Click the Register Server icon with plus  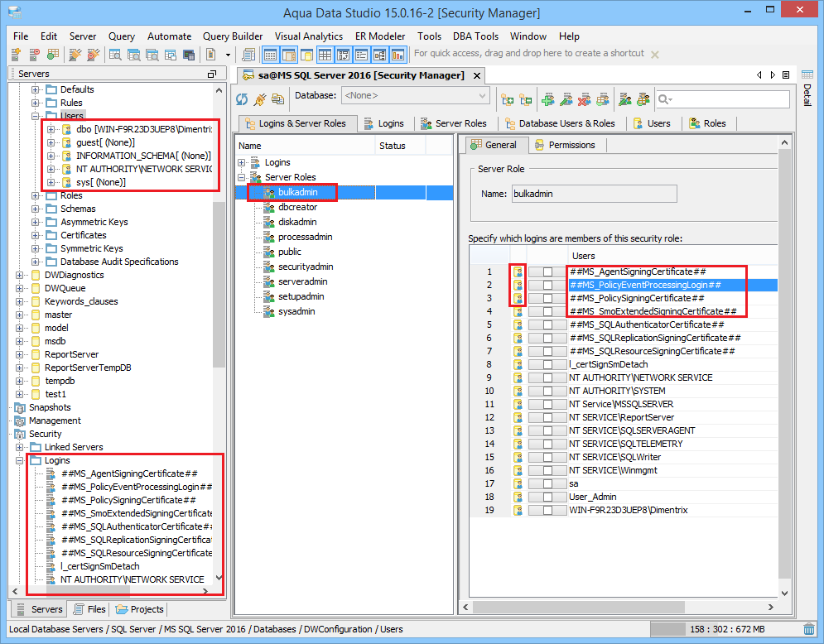pos(16,54)
